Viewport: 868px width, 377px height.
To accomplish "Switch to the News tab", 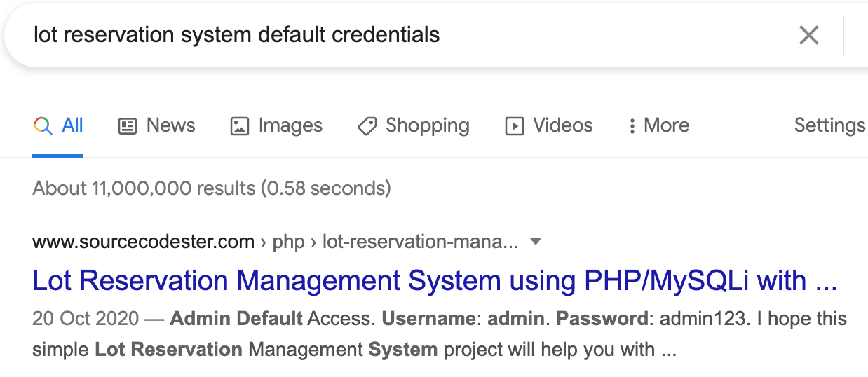I will click(x=157, y=125).
